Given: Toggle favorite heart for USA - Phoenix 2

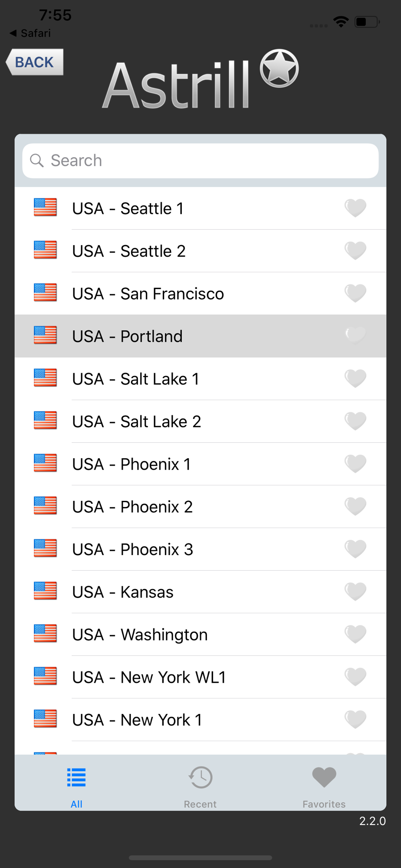Looking at the screenshot, I should point(355,506).
